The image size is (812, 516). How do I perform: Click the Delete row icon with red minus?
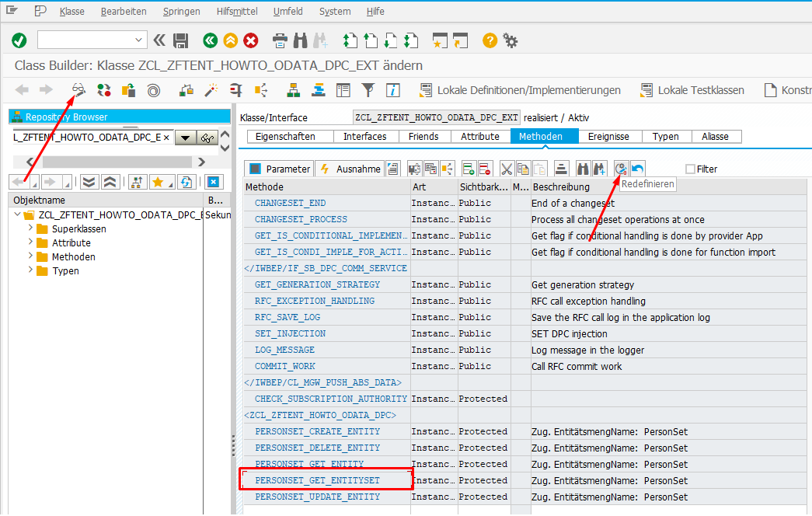pyautogui.click(x=485, y=169)
